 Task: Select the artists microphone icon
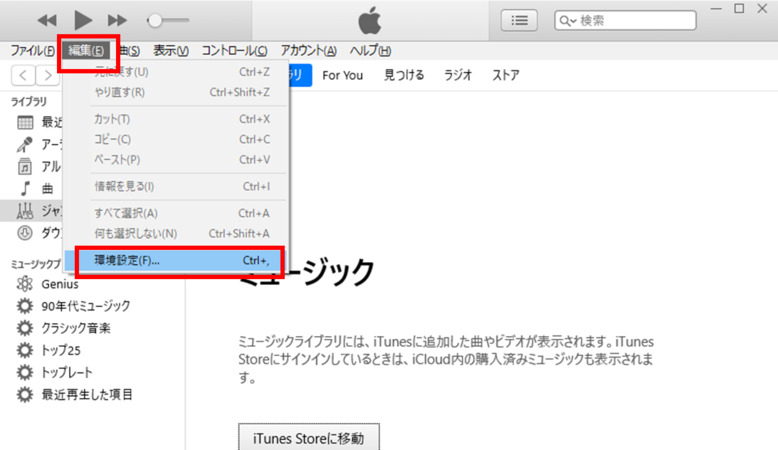click(25, 144)
